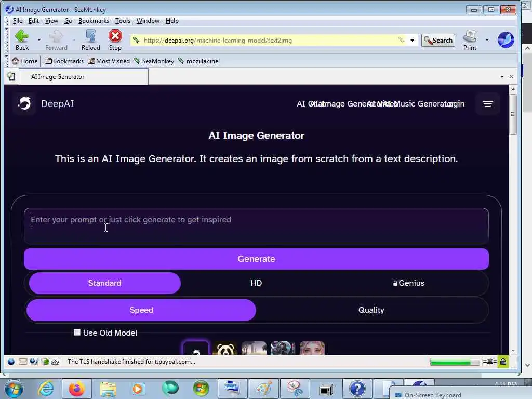
Task: Pick the panda style thumbnail
Action: pyautogui.click(x=225, y=349)
